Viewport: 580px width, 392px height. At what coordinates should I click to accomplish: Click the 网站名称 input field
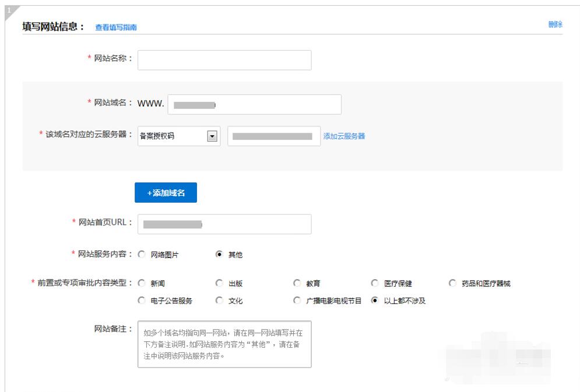click(224, 60)
